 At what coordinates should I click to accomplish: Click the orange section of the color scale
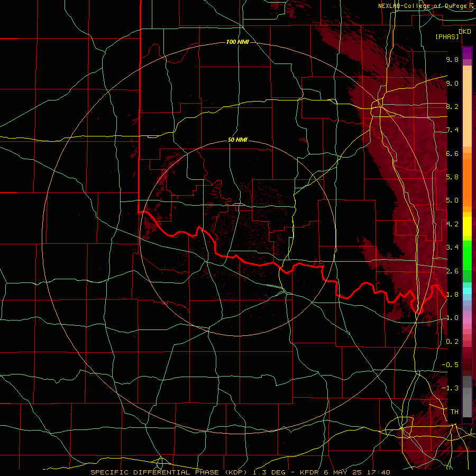point(467,180)
